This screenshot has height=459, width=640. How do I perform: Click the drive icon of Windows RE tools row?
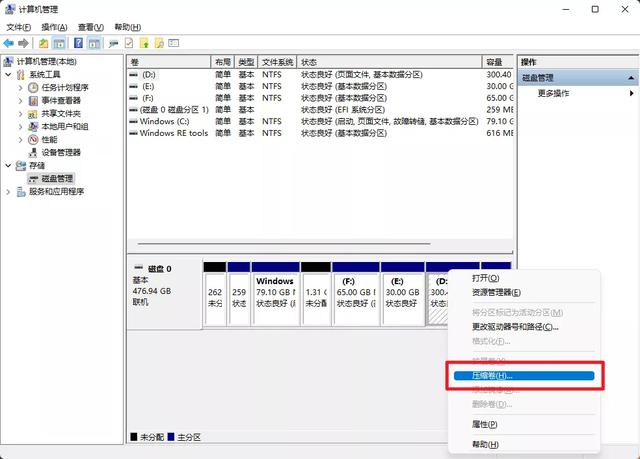click(x=133, y=133)
